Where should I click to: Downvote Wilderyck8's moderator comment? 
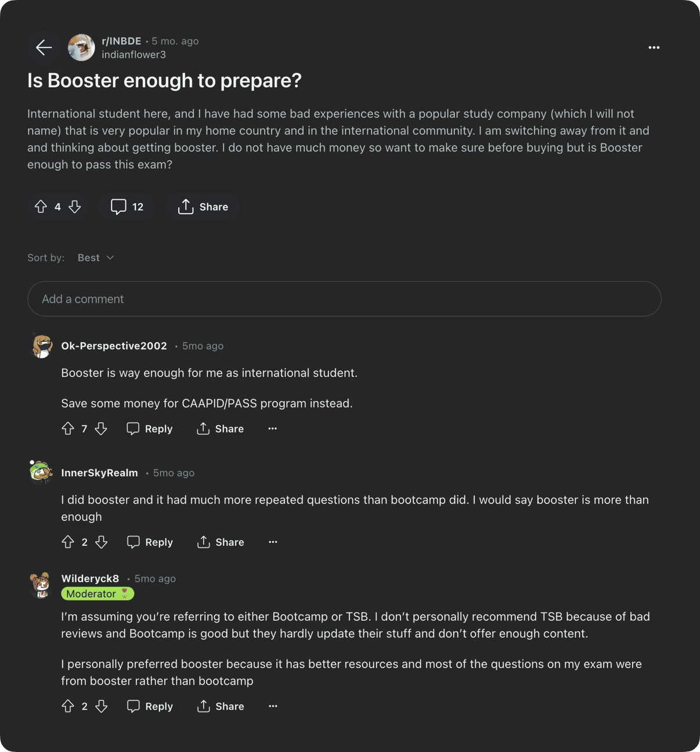102,706
